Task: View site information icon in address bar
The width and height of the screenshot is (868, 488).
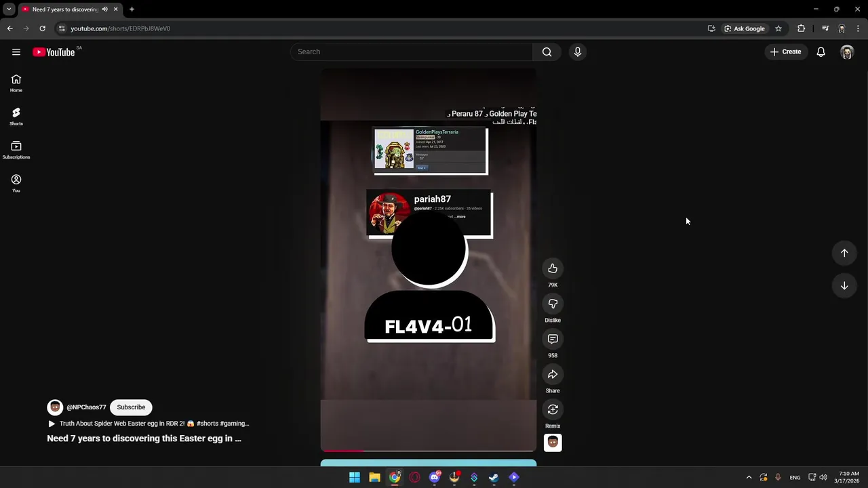Action: pyautogui.click(x=62, y=28)
